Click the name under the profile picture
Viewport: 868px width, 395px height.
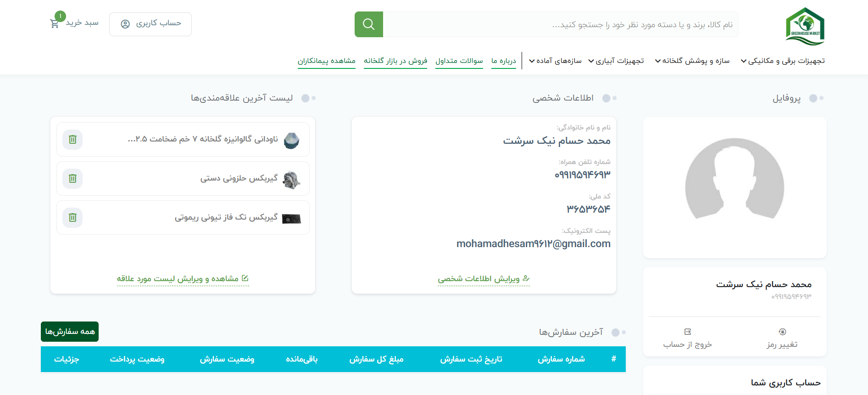(764, 284)
